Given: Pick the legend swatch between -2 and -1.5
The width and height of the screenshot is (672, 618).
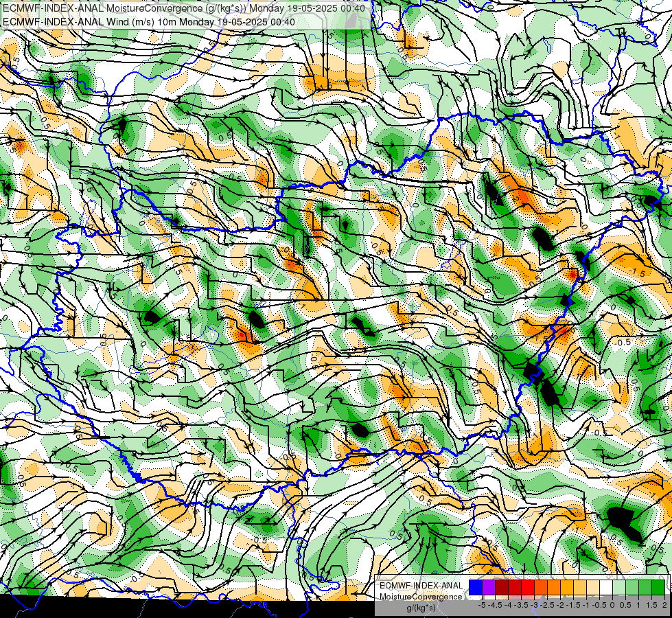Looking at the screenshot, I should 567,588.
